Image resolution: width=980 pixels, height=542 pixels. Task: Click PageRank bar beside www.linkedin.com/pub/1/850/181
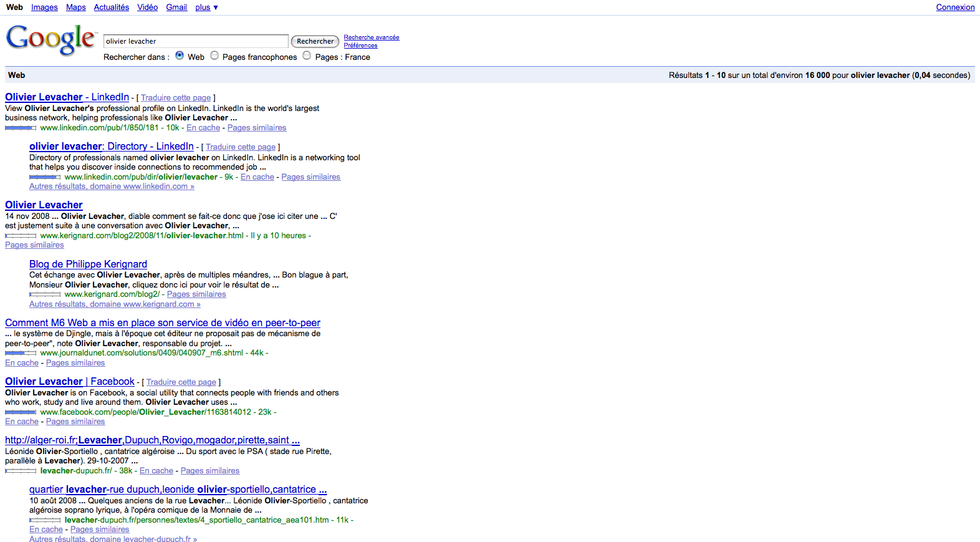click(x=21, y=128)
